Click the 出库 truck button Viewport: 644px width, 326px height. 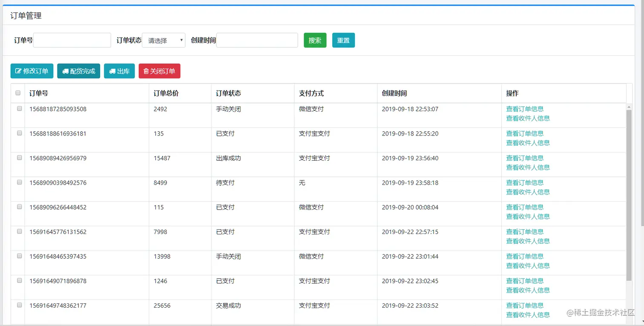(119, 71)
